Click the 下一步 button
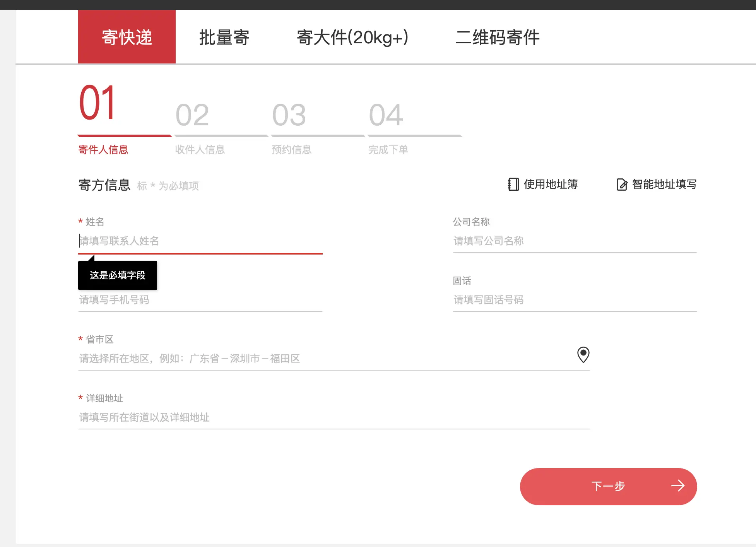This screenshot has width=756, height=547. tap(608, 486)
